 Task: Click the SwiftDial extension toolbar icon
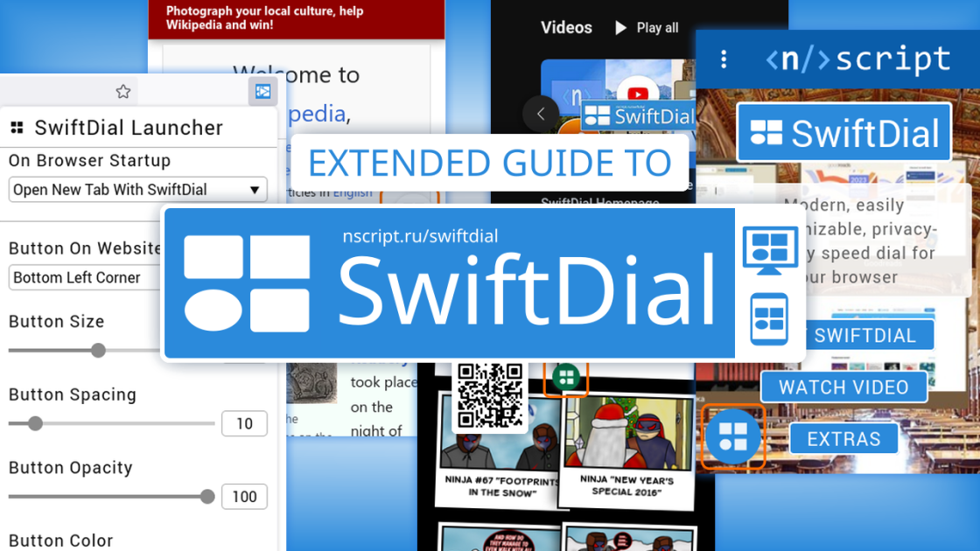[262, 92]
